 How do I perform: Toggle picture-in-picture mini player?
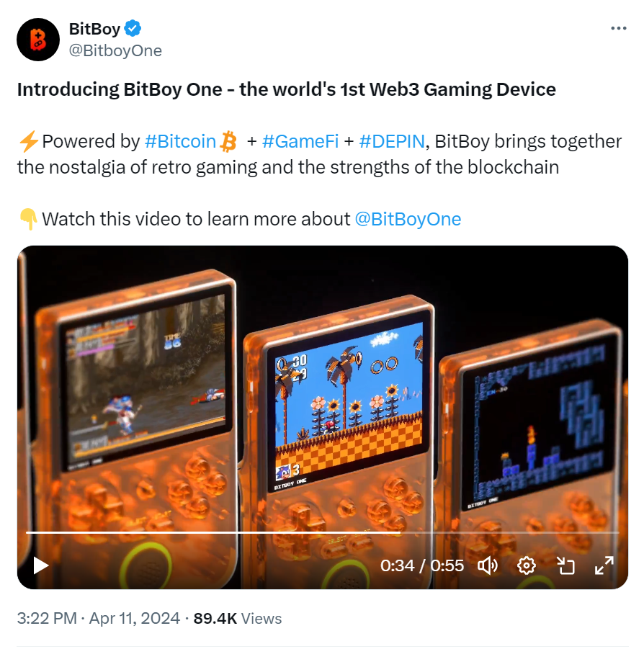(x=565, y=565)
